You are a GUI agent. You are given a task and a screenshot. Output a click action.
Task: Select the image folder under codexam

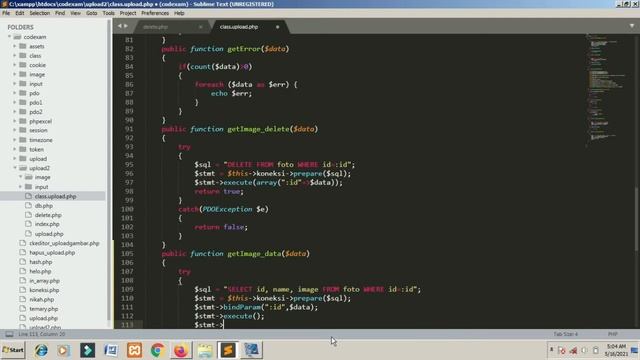(37, 75)
